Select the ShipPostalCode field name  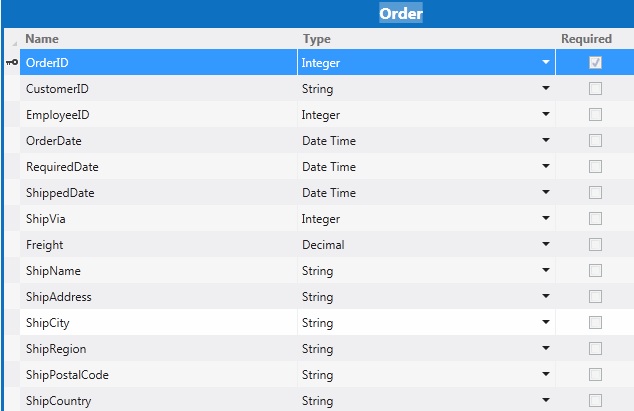coord(67,375)
